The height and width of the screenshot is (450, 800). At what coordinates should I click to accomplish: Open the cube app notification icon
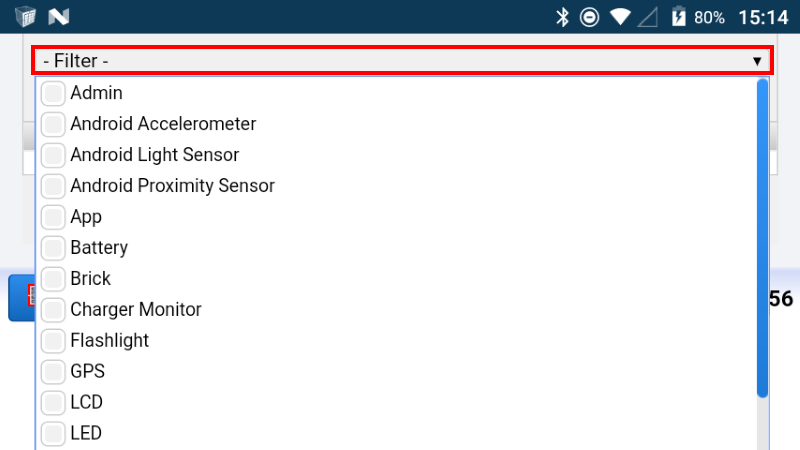click(26, 17)
